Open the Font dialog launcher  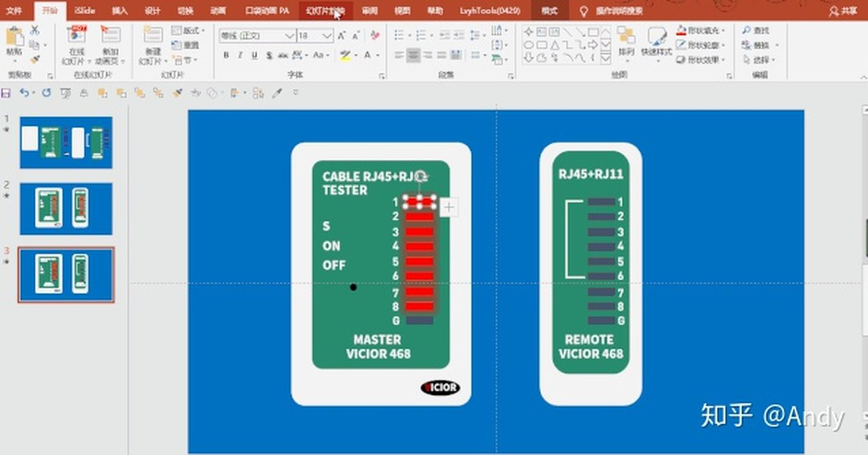tap(382, 76)
